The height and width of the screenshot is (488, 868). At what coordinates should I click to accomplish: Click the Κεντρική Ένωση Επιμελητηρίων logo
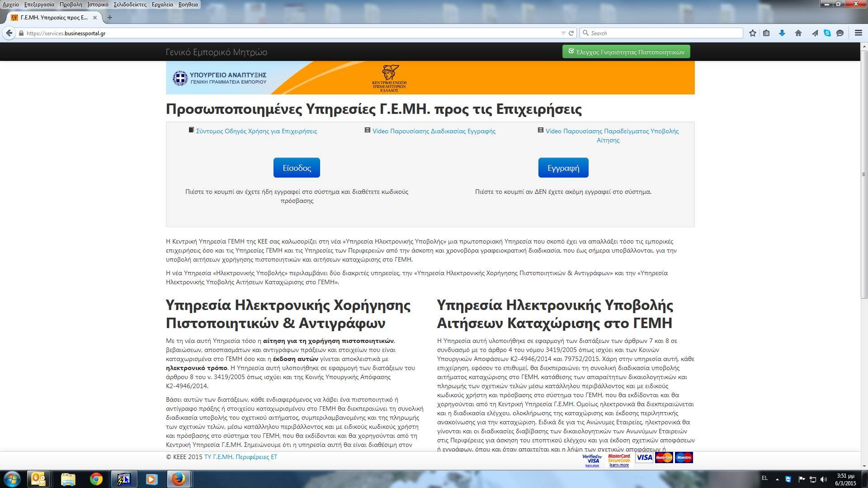pos(389,79)
